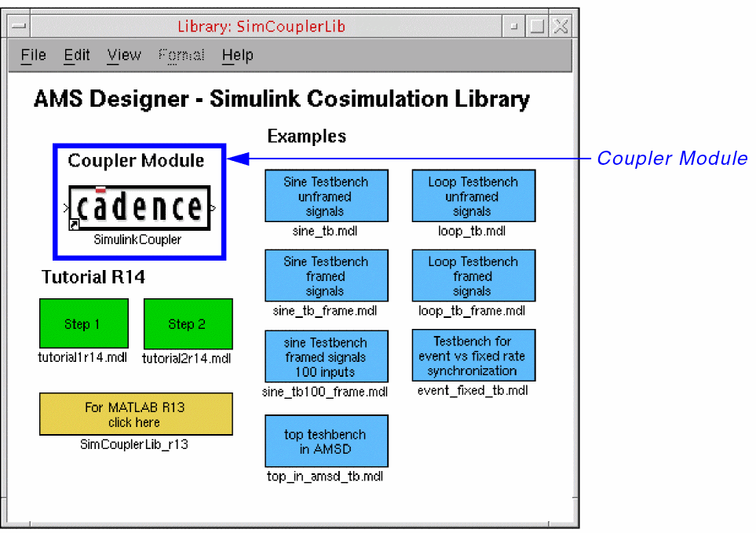The height and width of the screenshot is (533, 756).
Task: Click the Examples heading
Action: coord(307,137)
